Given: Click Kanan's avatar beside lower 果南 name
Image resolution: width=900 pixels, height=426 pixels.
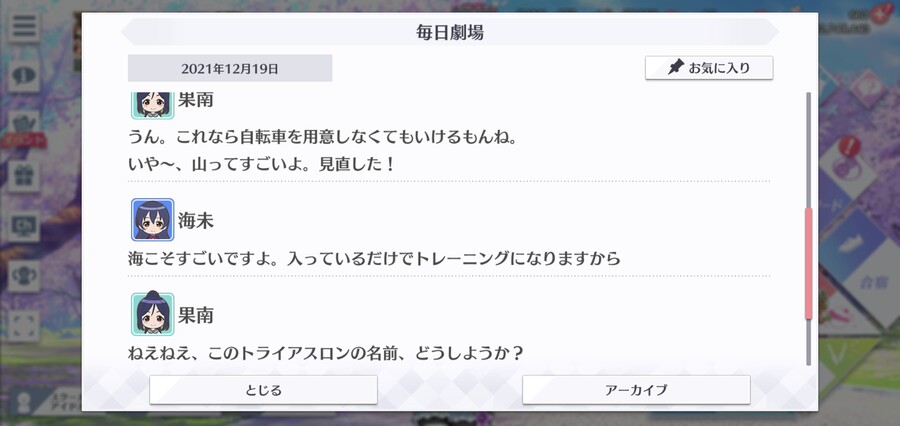Looking at the screenshot, I should pyautogui.click(x=153, y=313).
